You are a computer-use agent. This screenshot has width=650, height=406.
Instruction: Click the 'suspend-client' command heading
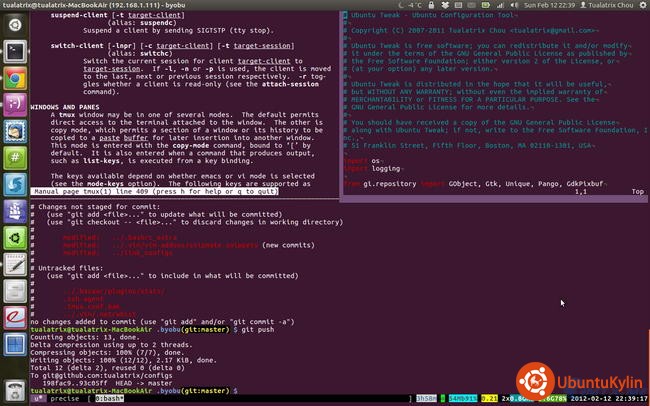[79, 15]
